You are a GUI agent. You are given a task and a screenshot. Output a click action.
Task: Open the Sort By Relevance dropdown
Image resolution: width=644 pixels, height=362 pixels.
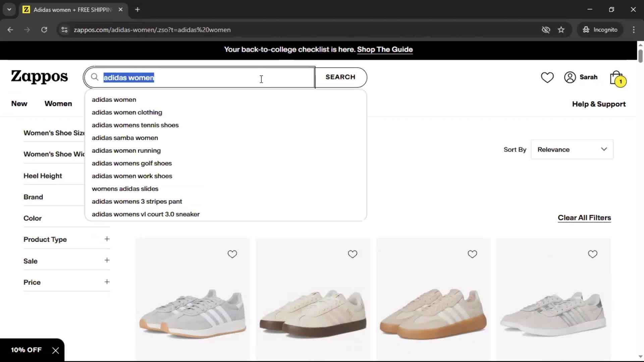[572, 149]
